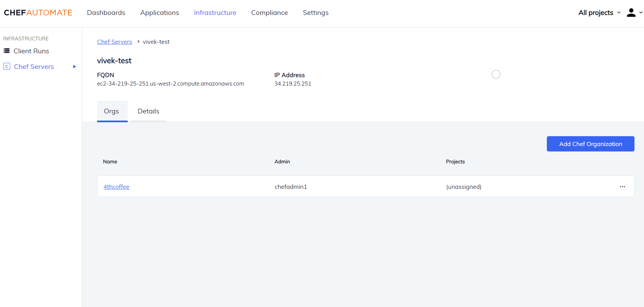Click the FQDN value ec2-34-219-25-251 hostname
644x307 pixels.
(x=171, y=84)
